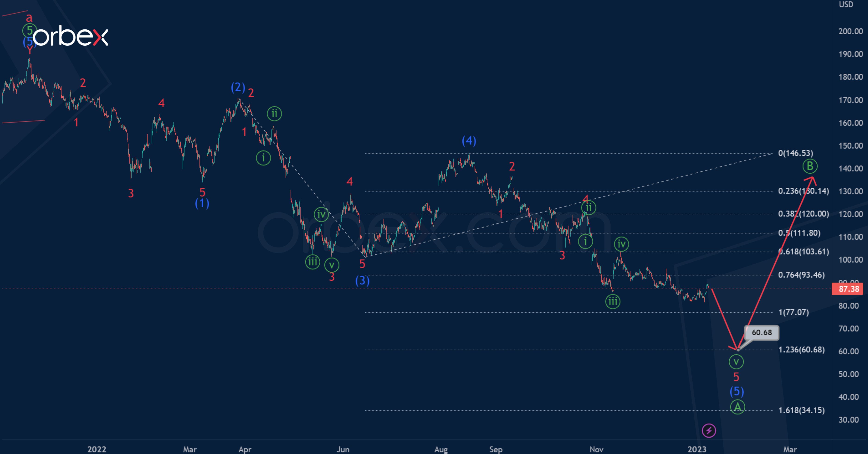Click the USD currency label
The width and height of the screenshot is (868, 454).
[846, 4]
